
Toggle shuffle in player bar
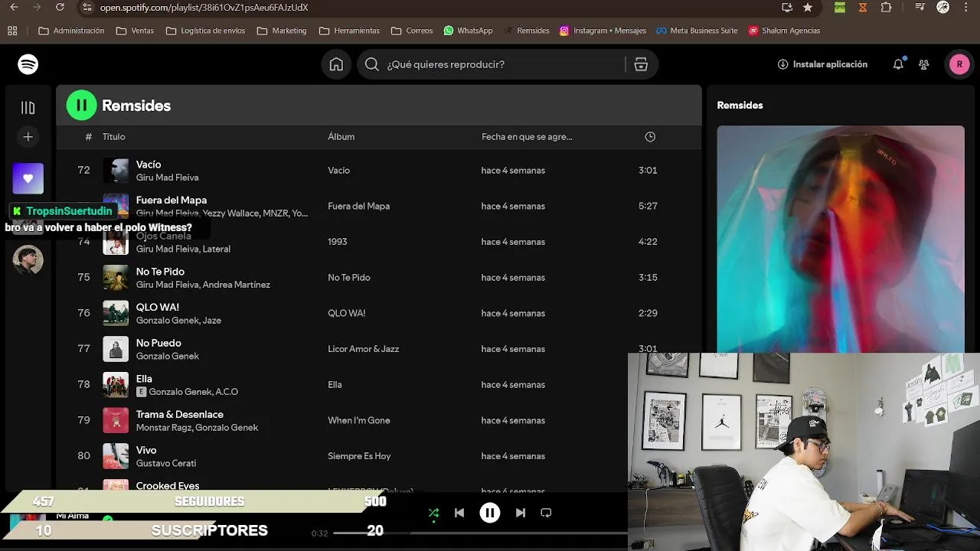[x=433, y=513]
